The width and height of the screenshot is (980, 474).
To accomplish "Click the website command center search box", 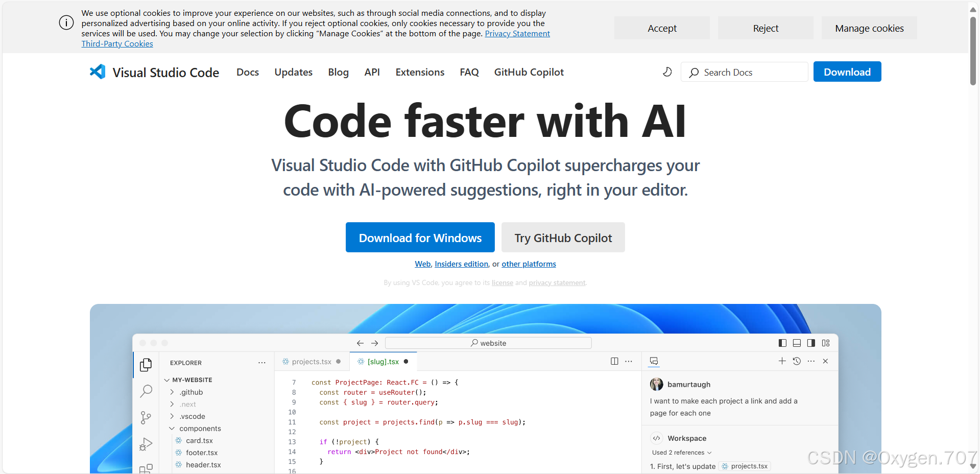I will point(488,343).
